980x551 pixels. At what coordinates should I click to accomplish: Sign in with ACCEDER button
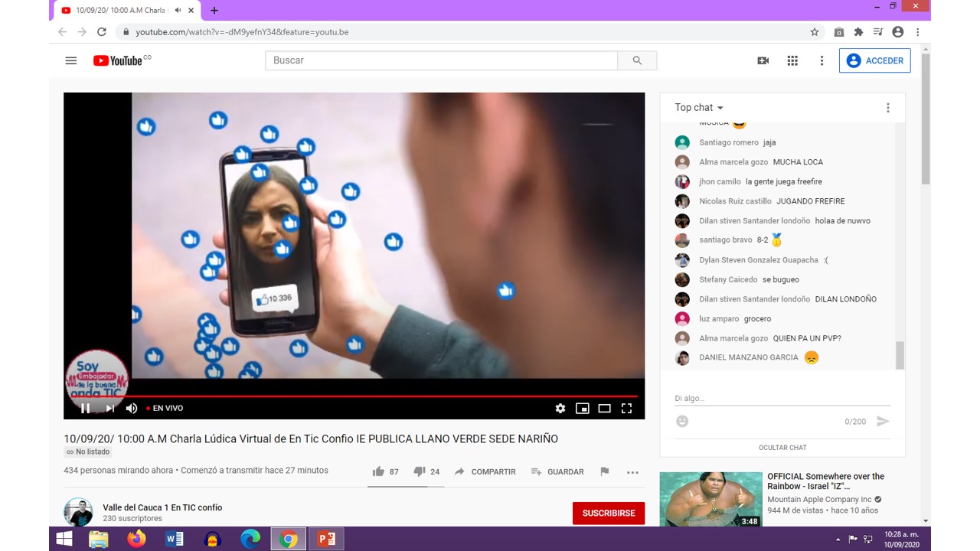[x=874, y=60]
